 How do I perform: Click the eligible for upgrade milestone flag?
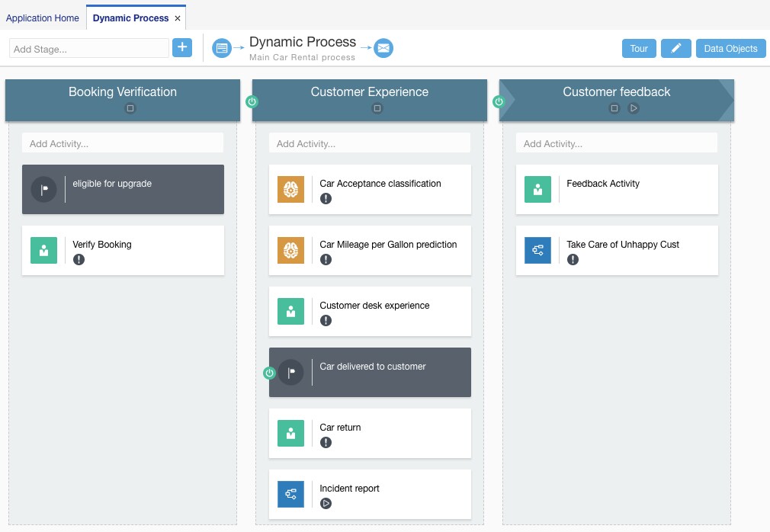43,189
